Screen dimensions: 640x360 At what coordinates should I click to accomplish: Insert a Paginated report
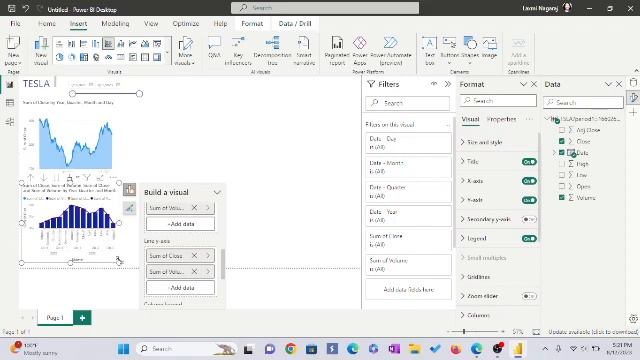tap(337, 51)
